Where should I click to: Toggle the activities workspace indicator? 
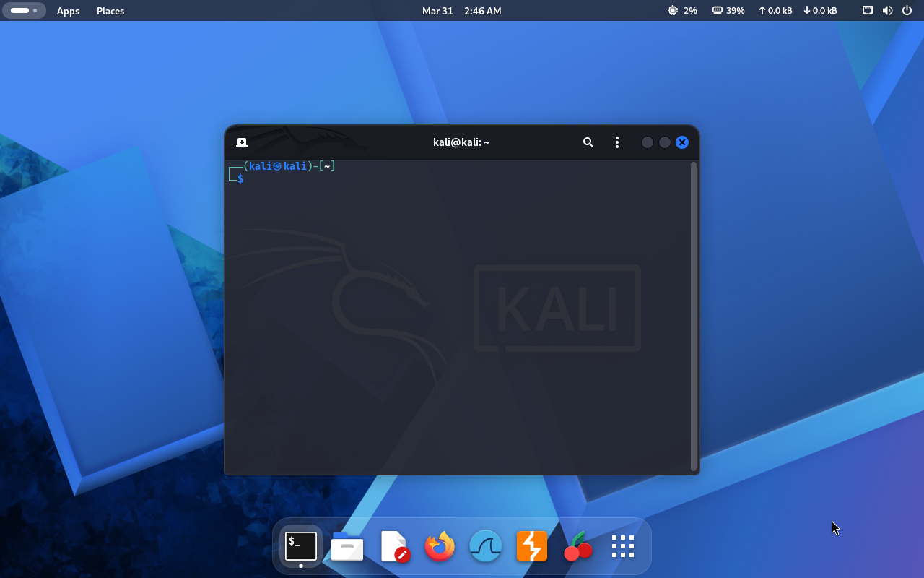pyautogui.click(x=24, y=11)
